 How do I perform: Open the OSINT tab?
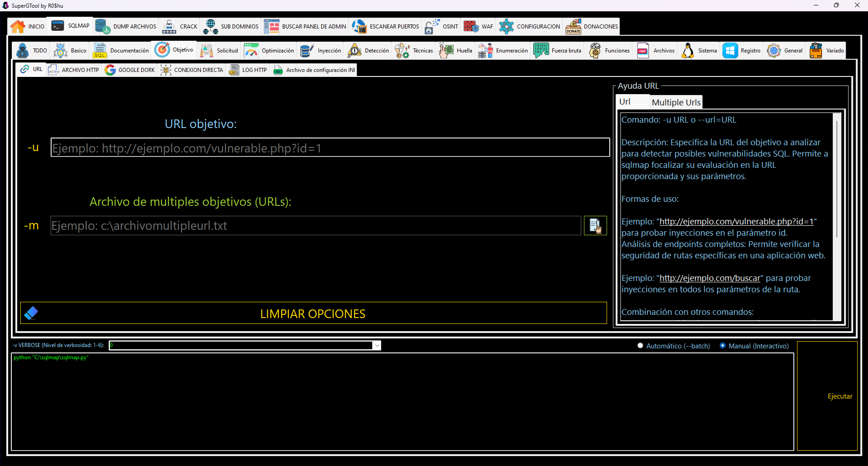(441, 27)
